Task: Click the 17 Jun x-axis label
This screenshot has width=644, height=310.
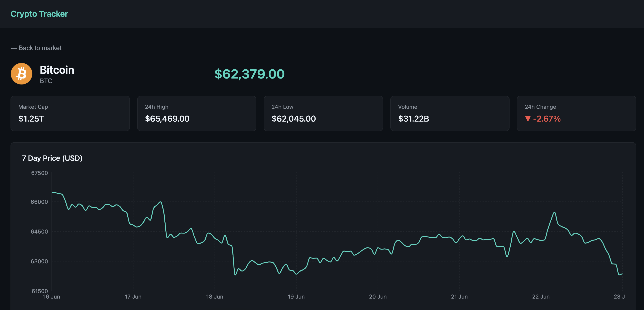Action: 133,296
